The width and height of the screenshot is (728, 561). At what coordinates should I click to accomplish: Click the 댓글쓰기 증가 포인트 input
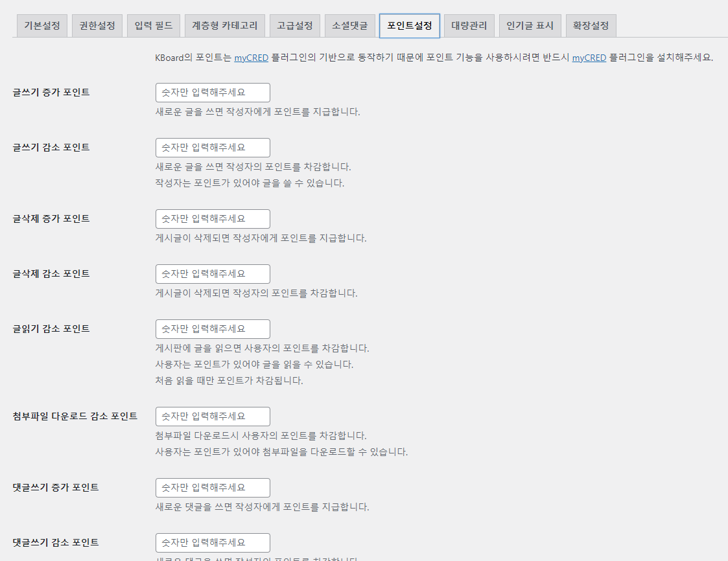coord(213,488)
